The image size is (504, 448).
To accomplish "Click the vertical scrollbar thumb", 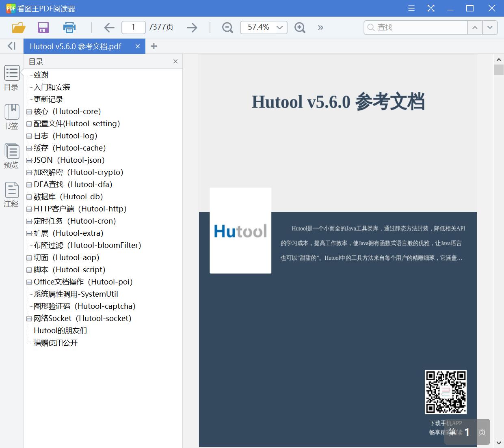I will [x=499, y=69].
